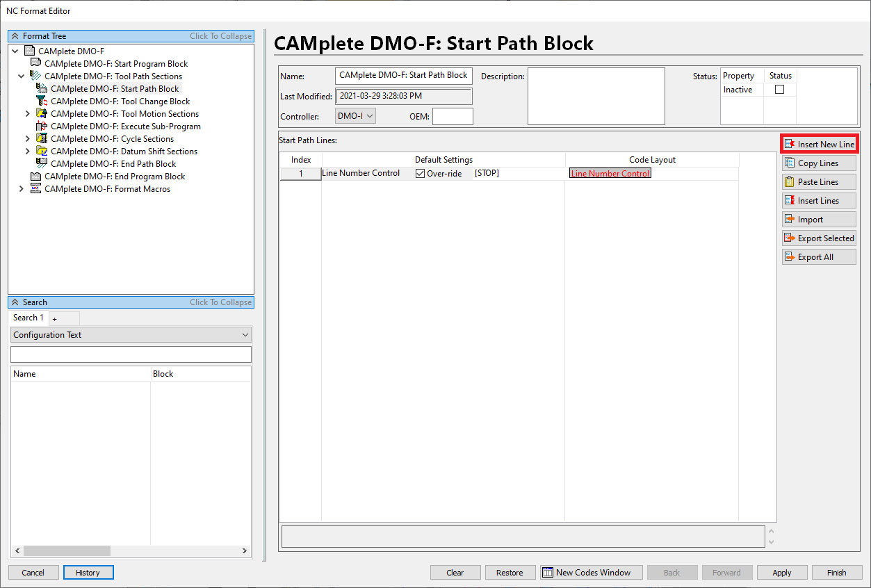Click the Name column header in search results
871x588 pixels.
coord(81,374)
